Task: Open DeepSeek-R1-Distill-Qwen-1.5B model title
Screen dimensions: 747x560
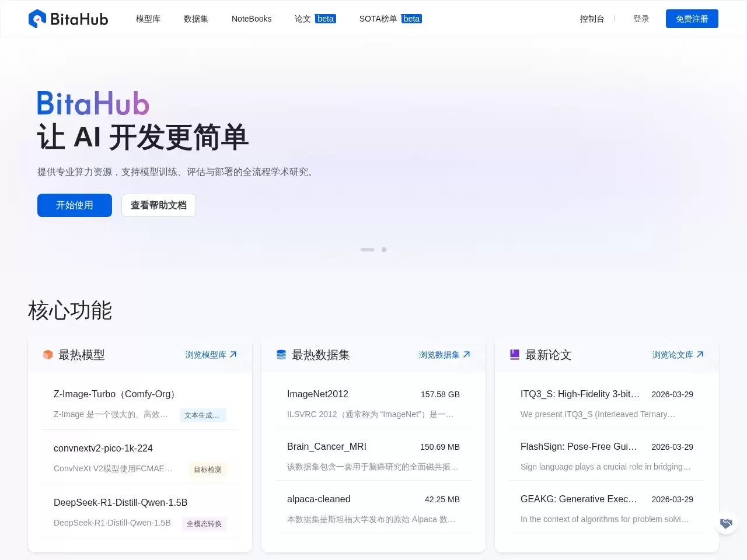Action: point(121,503)
